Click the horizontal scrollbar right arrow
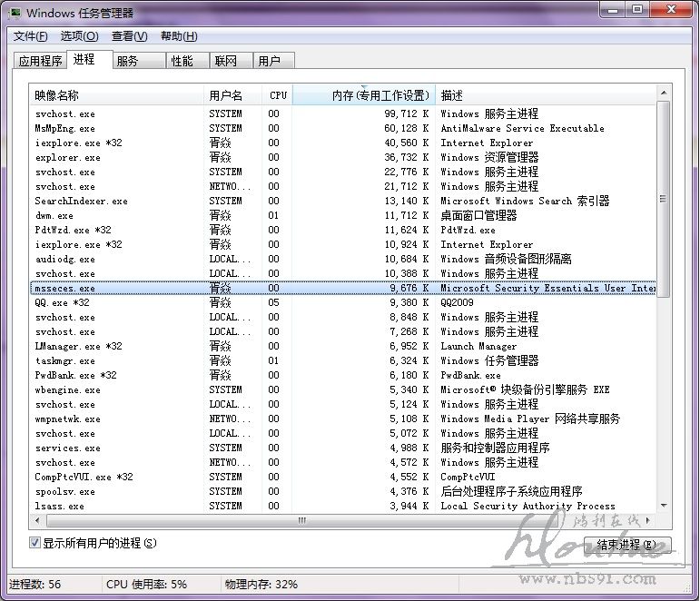Viewport: 700px width, 601px height. coord(649,520)
